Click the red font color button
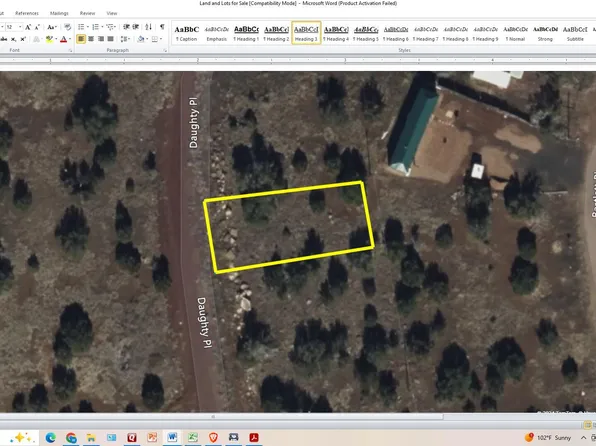Image resolution: width=596 pixels, height=446 pixels. 63,39
